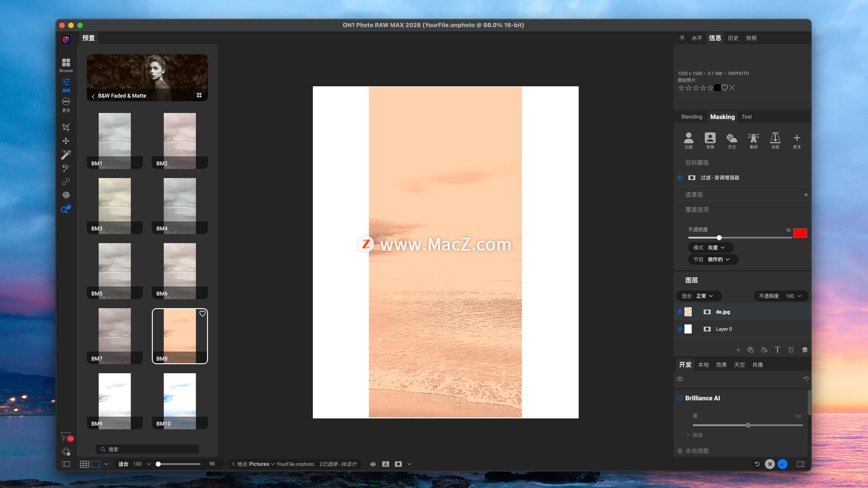Switch to the Blending tab

[x=691, y=117]
